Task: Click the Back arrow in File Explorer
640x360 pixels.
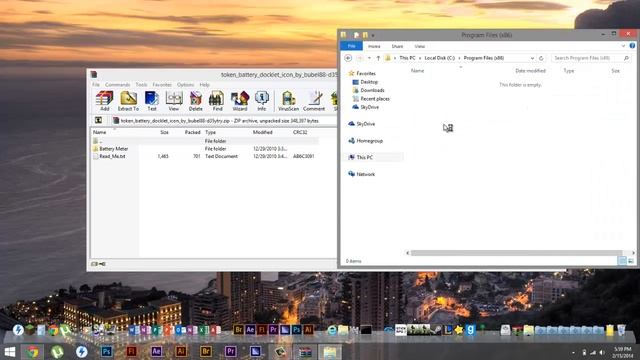Action: (x=348, y=58)
